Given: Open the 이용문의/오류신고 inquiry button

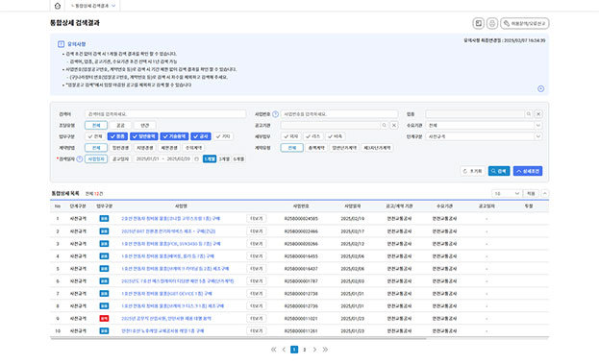Looking at the screenshot, I should [525, 24].
